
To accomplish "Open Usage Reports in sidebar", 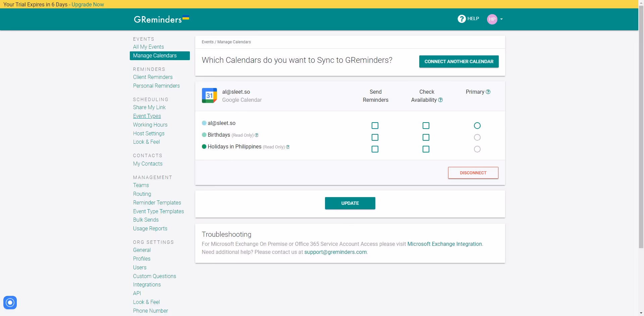I will point(150,229).
